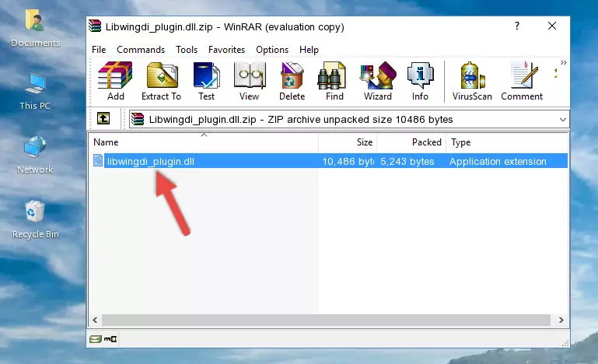
Task: Click the question mark help button
Action: pos(517,26)
